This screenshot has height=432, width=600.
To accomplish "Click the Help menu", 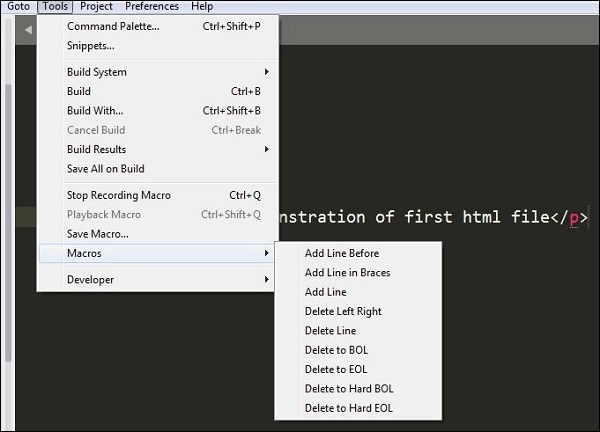I will click(202, 6).
